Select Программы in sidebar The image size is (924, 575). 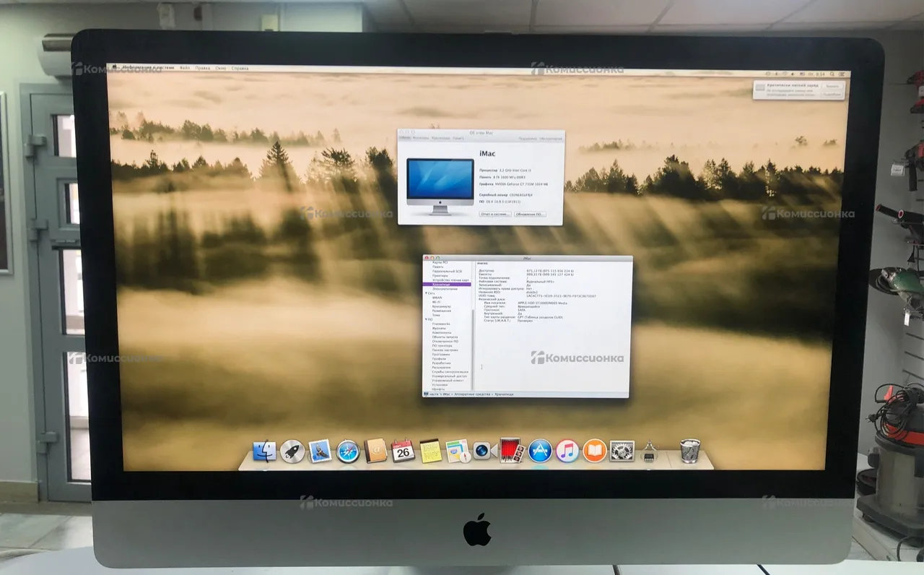(441, 355)
